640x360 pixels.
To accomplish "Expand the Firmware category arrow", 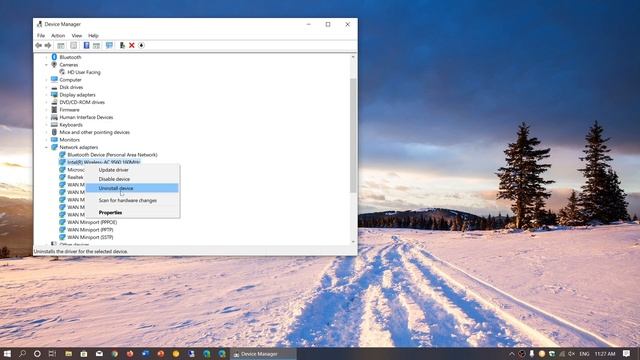I will click(x=47, y=110).
